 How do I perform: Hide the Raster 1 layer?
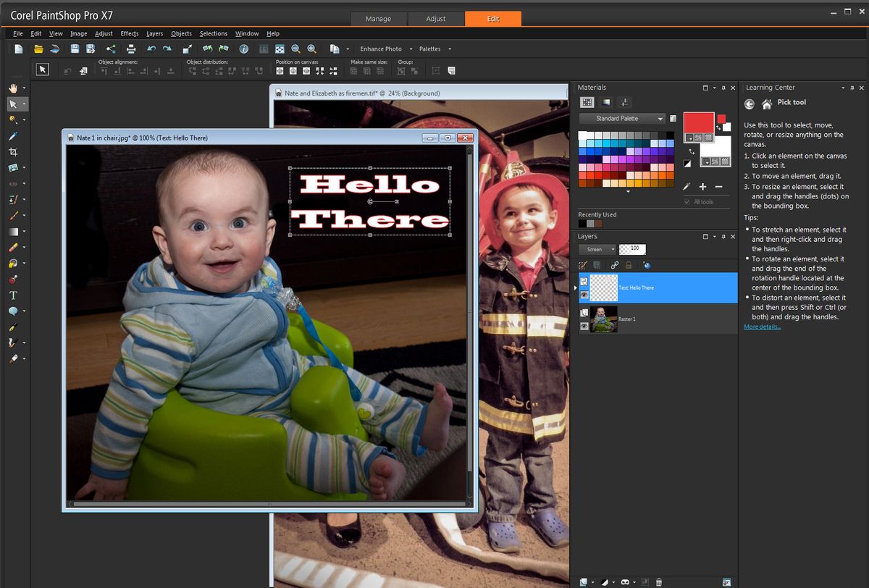click(x=584, y=327)
